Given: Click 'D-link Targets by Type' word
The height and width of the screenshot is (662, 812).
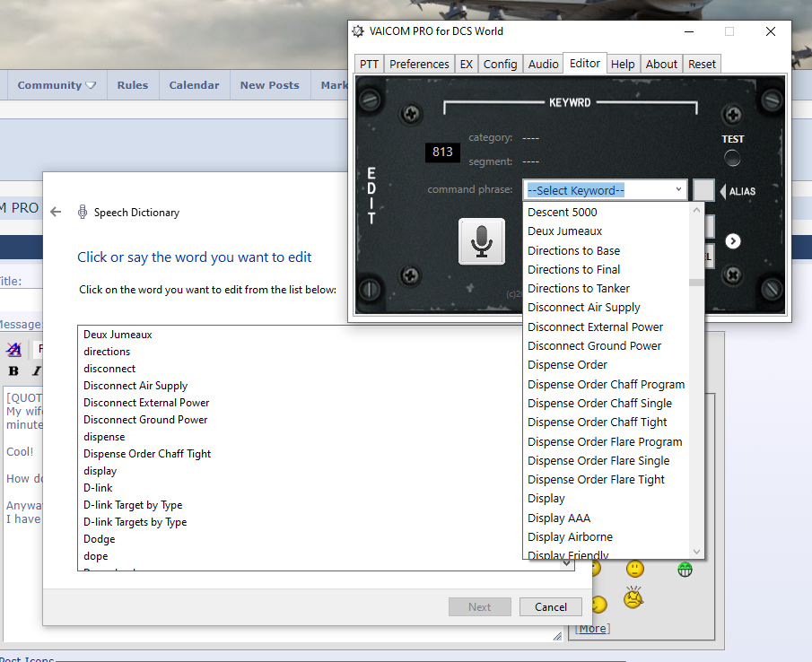Looking at the screenshot, I should click(x=135, y=522).
